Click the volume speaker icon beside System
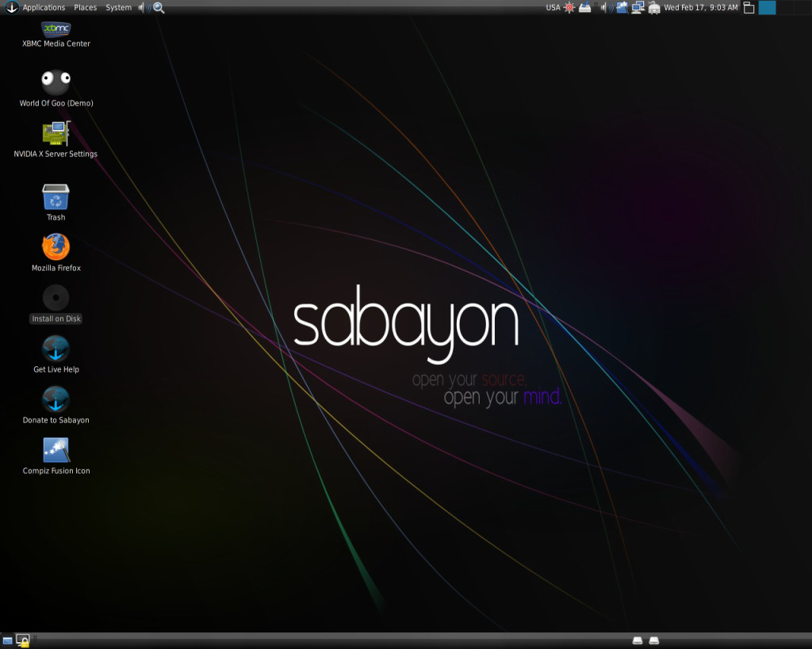The width and height of the screenshot is (812, 649). (x=144, y=8)
